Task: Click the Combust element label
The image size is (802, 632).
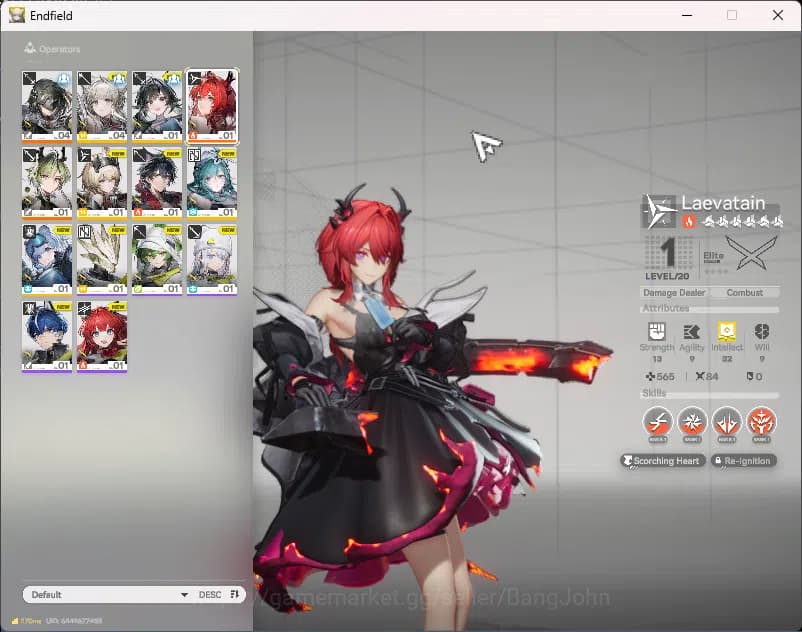Action: click(746, 293)
